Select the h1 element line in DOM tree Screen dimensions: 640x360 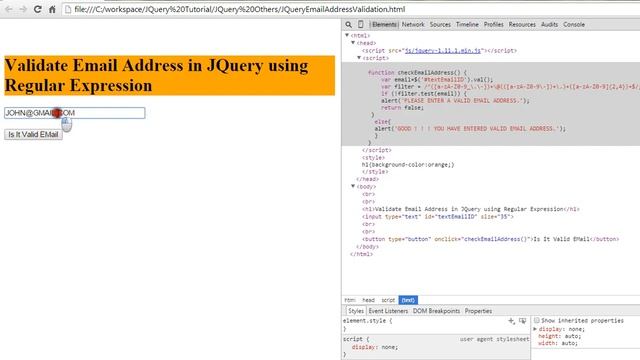coord(470,209)
